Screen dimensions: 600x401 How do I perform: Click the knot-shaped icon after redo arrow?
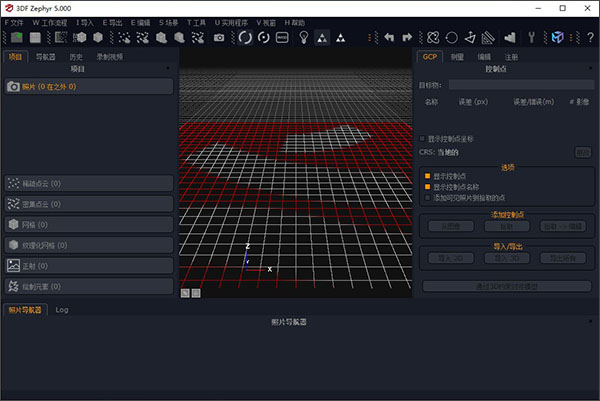tap(433, 37)
